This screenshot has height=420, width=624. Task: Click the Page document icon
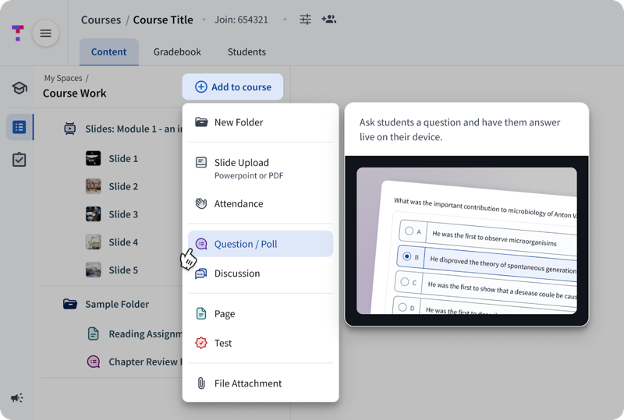click(x=201, y=314)
